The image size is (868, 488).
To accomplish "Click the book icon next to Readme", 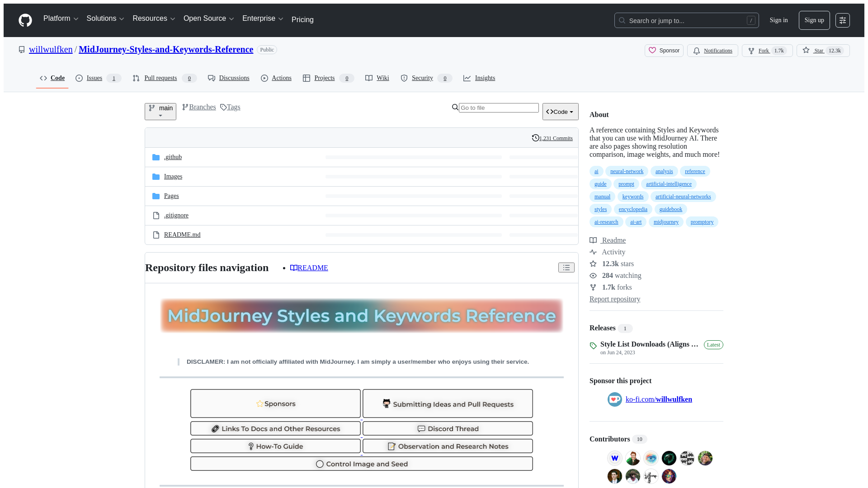I will click(593, 240).
